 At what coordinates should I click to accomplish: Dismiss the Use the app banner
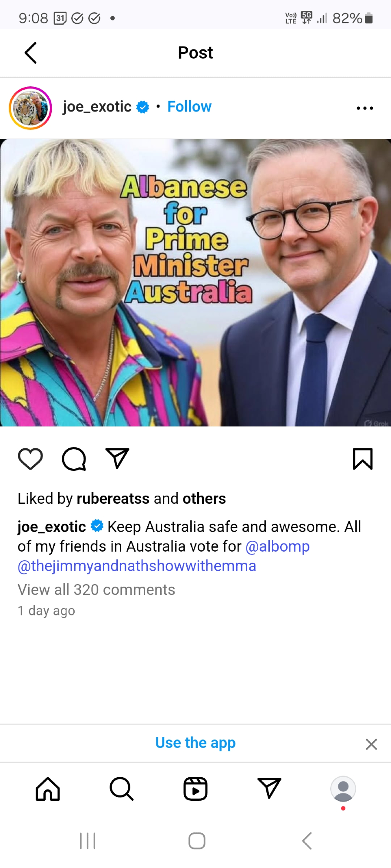point(371,744)
